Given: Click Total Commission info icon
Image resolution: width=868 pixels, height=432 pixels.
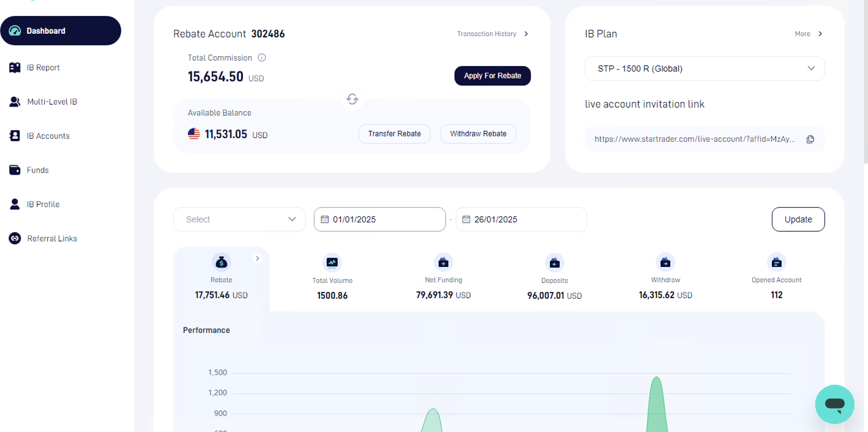Looking at the screenshot, I should point(262,57).
